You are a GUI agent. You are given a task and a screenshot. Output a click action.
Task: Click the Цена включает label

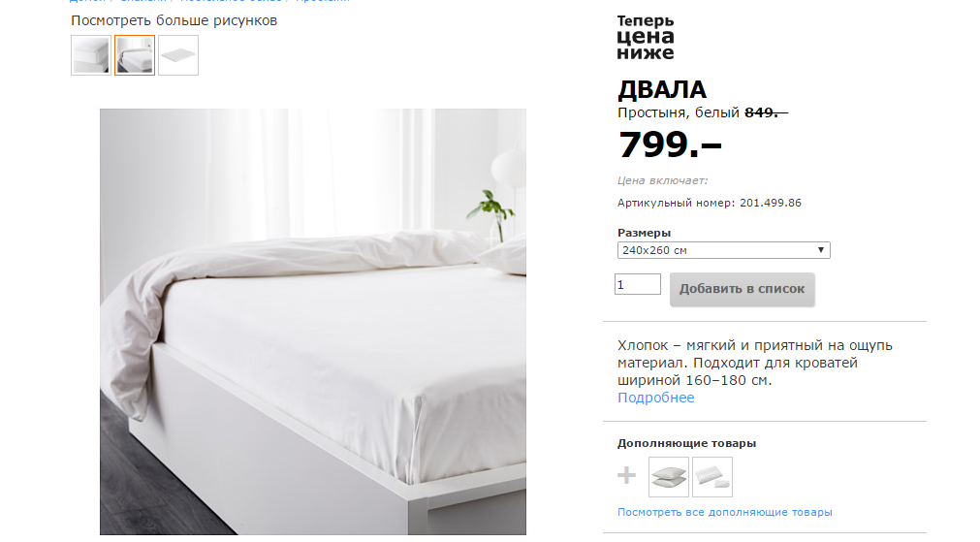point(662,180)
